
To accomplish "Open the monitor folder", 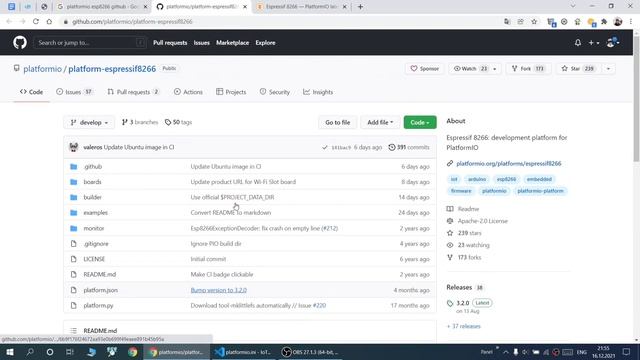I will (94, 228).
